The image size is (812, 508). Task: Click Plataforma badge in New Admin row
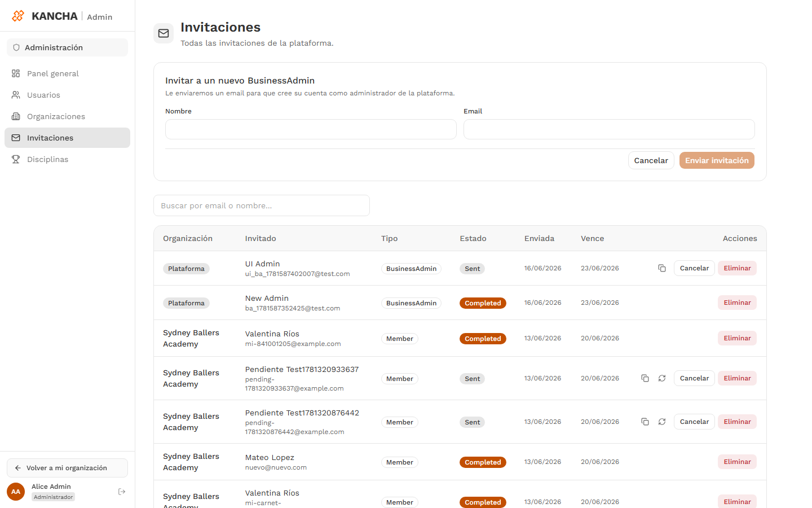click(x=186, y=303)
